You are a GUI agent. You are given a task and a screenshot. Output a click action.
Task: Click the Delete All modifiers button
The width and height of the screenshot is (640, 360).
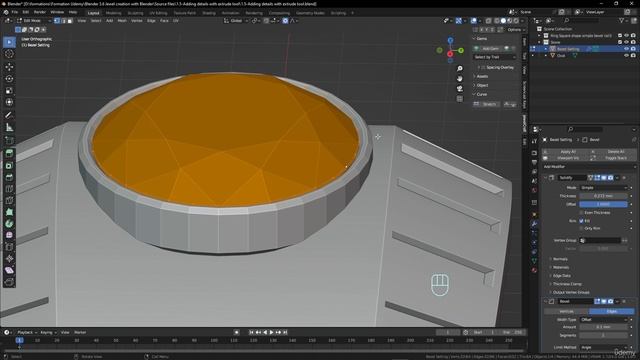click(612, 151)
